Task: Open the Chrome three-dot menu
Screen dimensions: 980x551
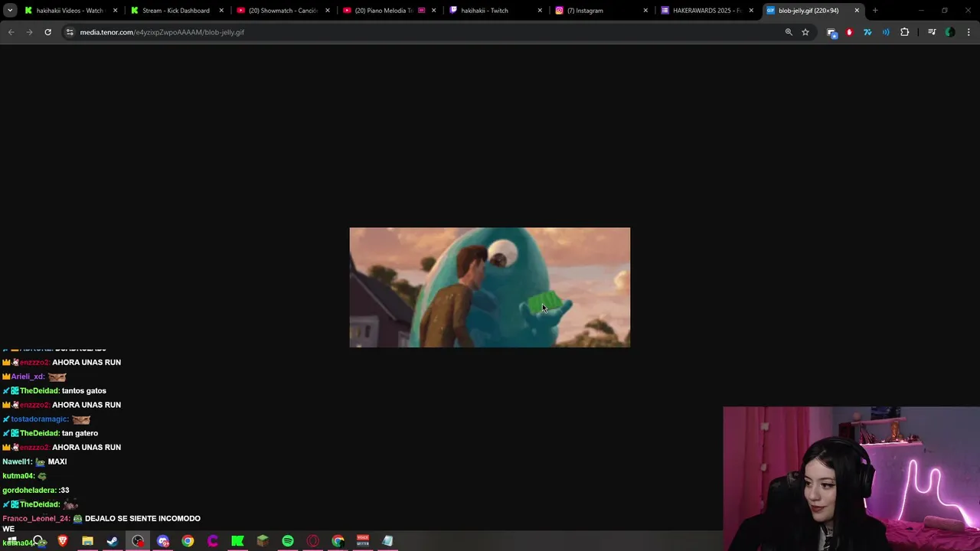Action: 969,32
